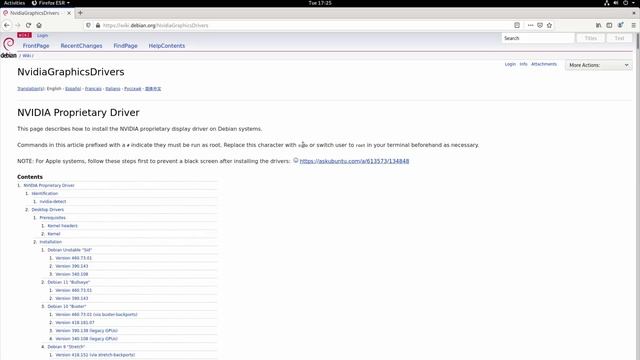Close the NvidiaGraphicsDrivers tab

click(69, 13)
